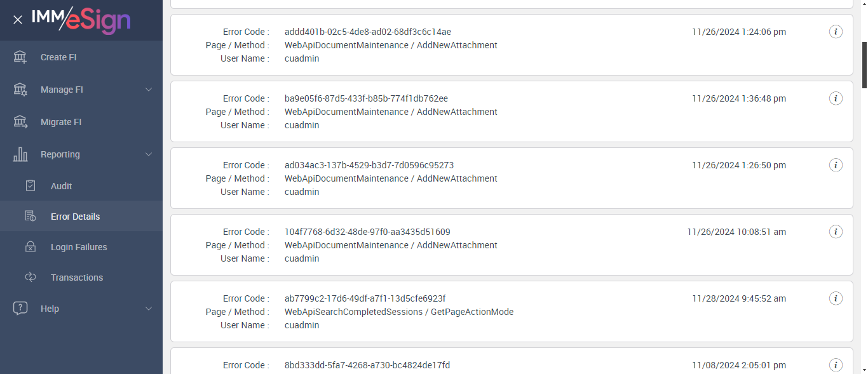Viewport: 868px width, 374px height.
Task: Click the Create FI bank icon
Action: [x=20, y=57]
